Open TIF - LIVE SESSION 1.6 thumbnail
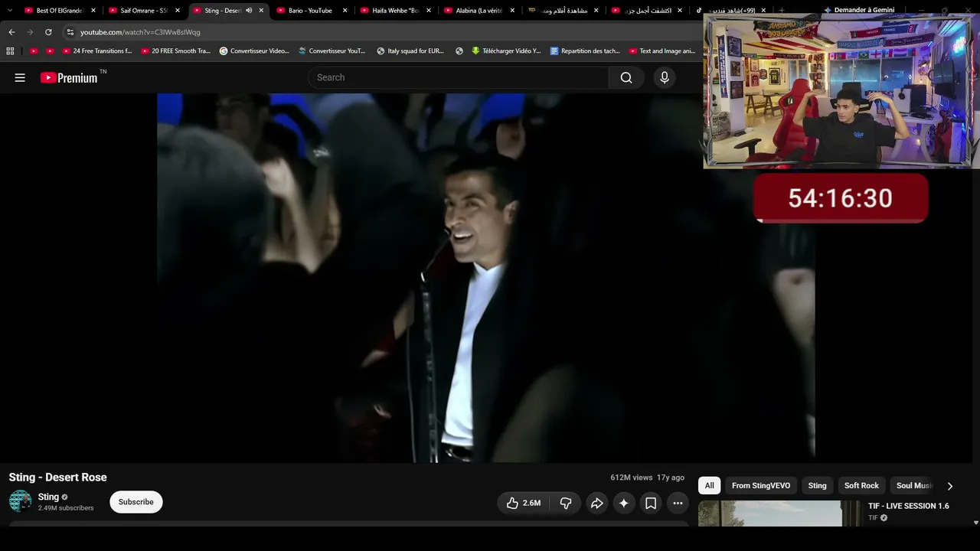 coord(780,514)
